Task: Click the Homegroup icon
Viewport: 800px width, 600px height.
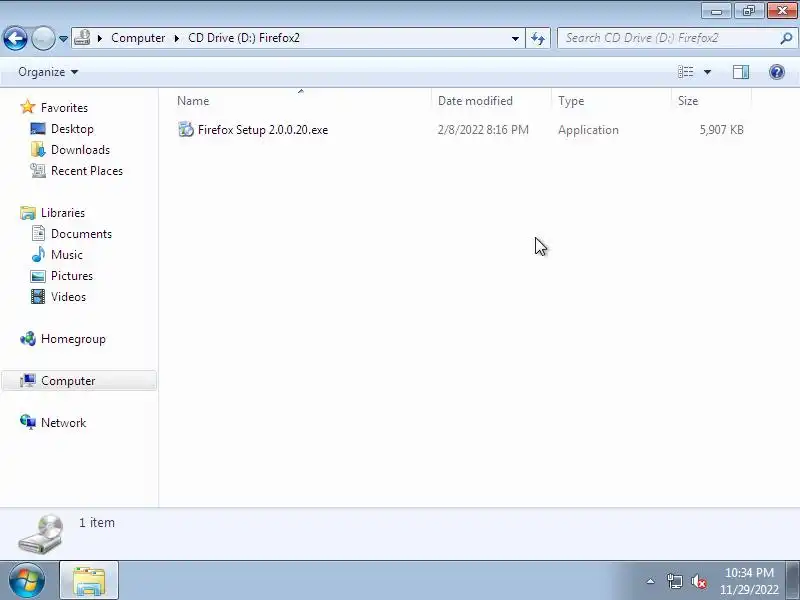Action: (x=28, y=338)
